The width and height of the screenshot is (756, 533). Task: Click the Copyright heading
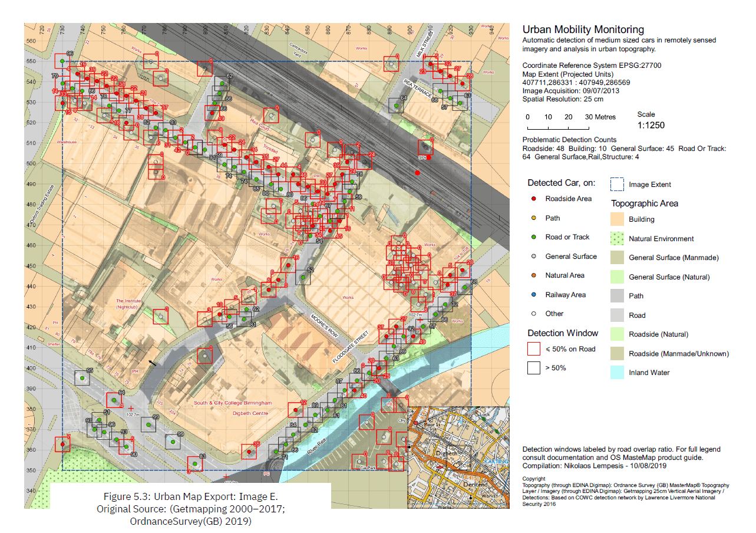point(534,479)
